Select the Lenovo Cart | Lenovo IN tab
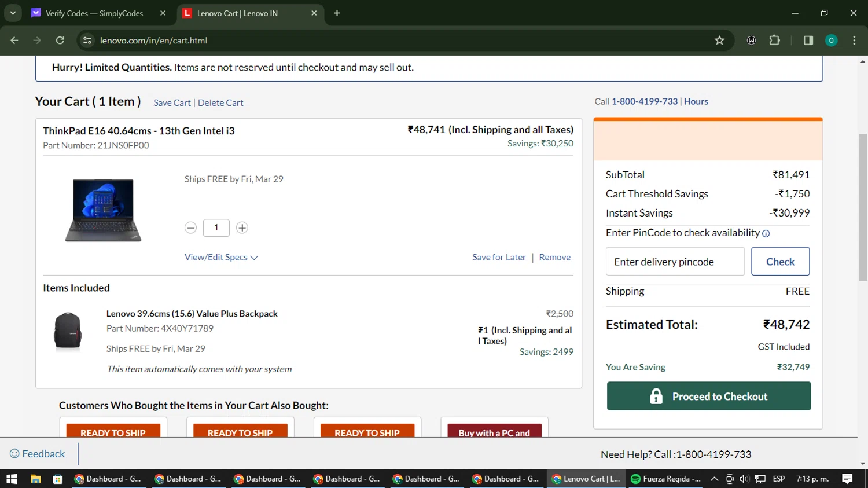 point(237,13)
